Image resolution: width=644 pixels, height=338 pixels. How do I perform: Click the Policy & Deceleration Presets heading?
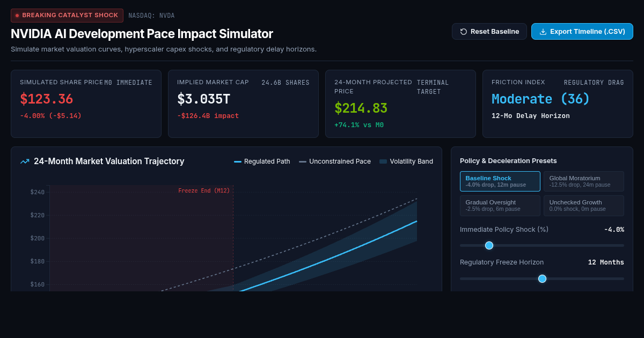click(508, 161)
